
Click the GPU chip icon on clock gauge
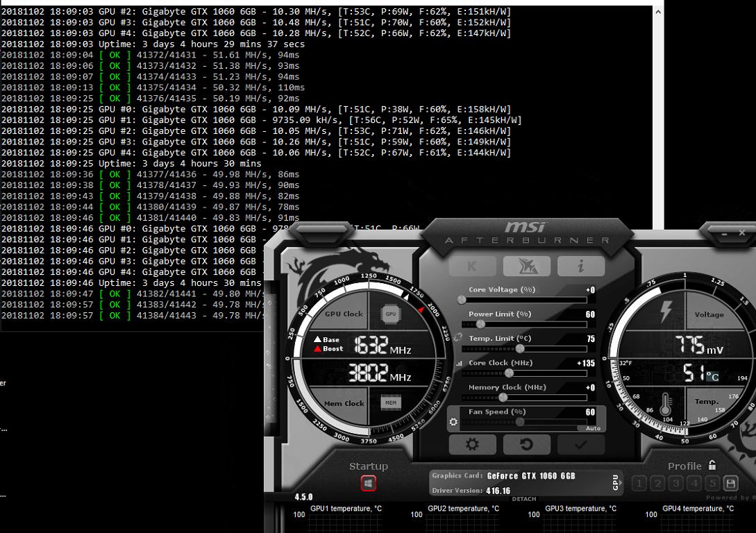coord(391,314)
